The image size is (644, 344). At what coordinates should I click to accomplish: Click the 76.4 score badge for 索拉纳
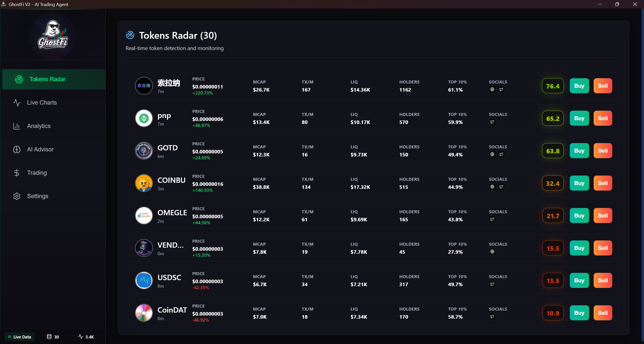tap(552, 86)
